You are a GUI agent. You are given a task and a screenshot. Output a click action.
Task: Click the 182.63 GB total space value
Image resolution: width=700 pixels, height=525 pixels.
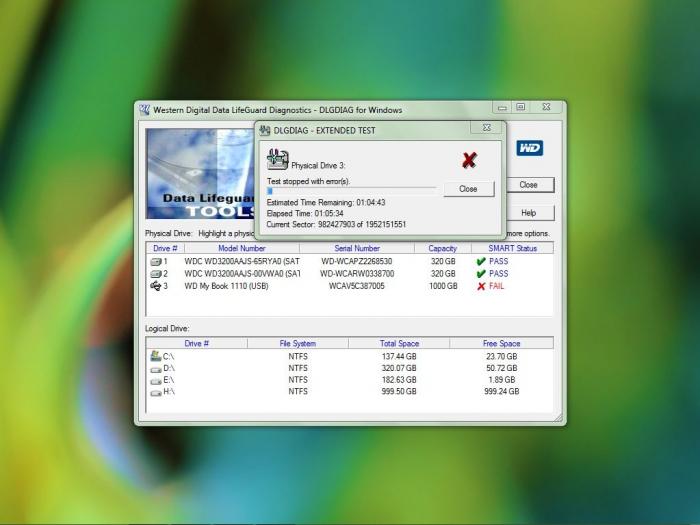(x=399, y=380)
